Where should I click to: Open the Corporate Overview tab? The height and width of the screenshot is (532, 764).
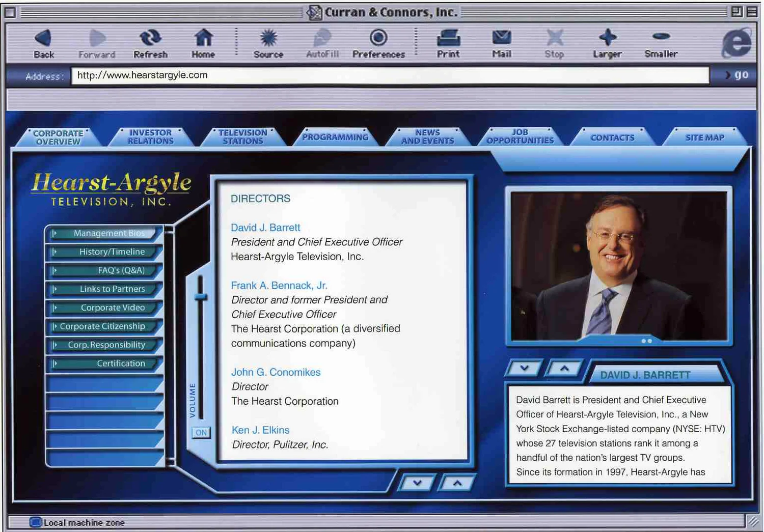click(58, 137)
